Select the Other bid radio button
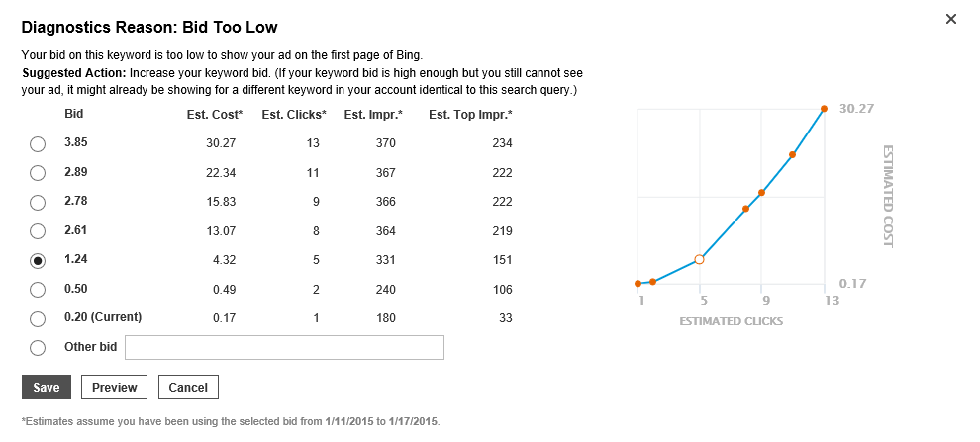 (x=38, y=348)
